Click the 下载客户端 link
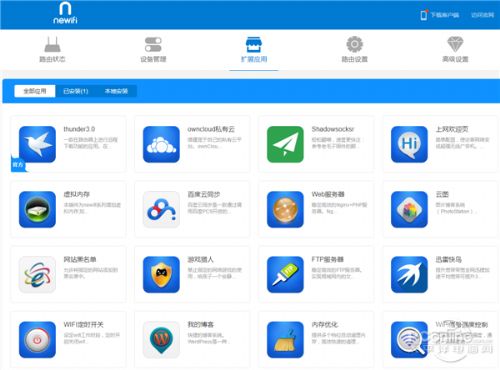Viewport: 500px width, 370px height. [x=445, y=15]
